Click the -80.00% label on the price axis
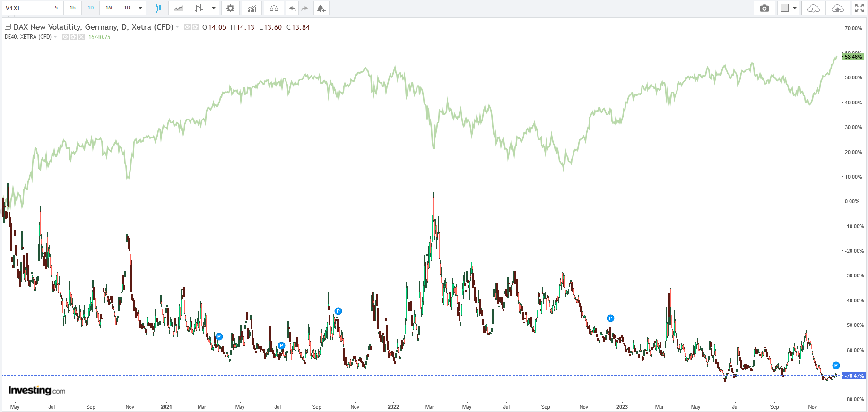868x412 pixels. (854, 399)
